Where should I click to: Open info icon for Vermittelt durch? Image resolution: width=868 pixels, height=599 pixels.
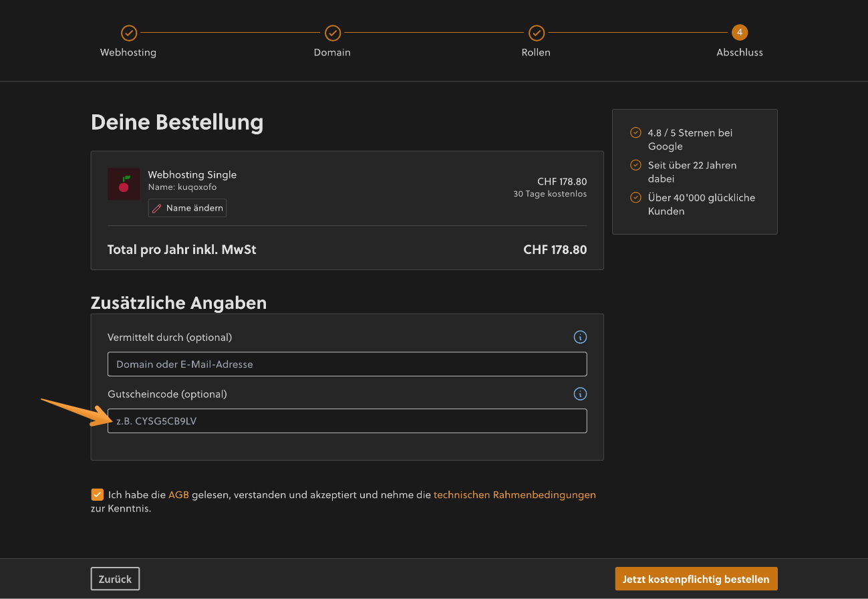(x=580, y=337)
